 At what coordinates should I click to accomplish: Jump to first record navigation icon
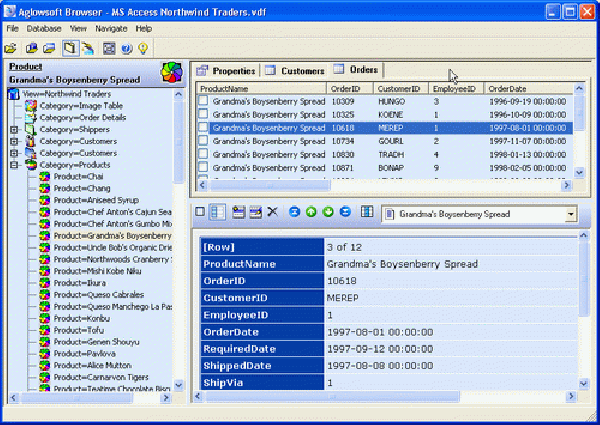coord(294,213)
